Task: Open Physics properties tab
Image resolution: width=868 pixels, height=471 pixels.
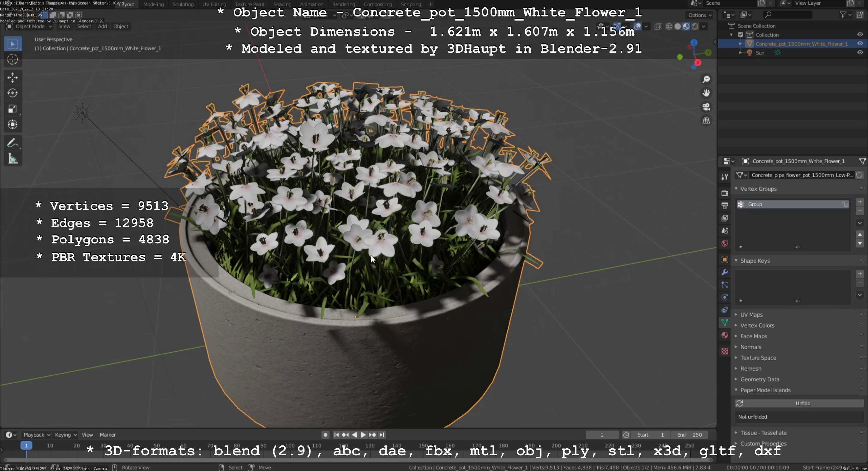Action: coord(725,297)
